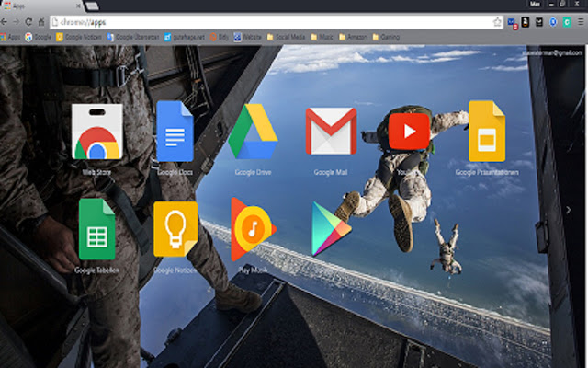Expand the Music bookmark folder
Viewport: 588px width, 368px height.
point(322,37)
